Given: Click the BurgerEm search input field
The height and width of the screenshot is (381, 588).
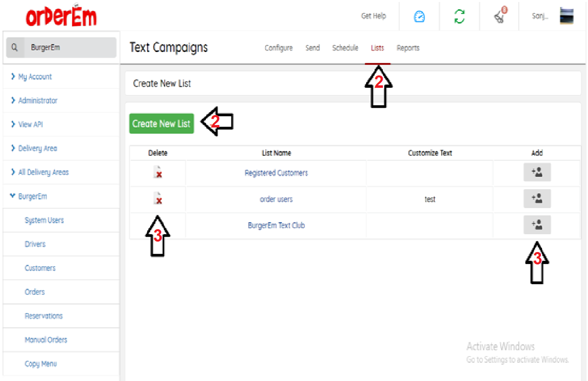Looking at the screenshot, I should [x=69, y=48].
